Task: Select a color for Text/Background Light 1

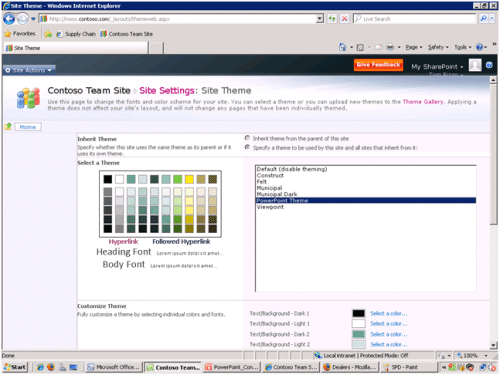Action: (x=389, y=324)
